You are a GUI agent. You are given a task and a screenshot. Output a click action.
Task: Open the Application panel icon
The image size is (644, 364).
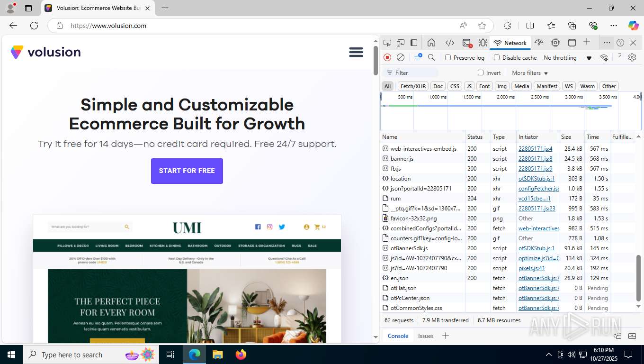572,43
